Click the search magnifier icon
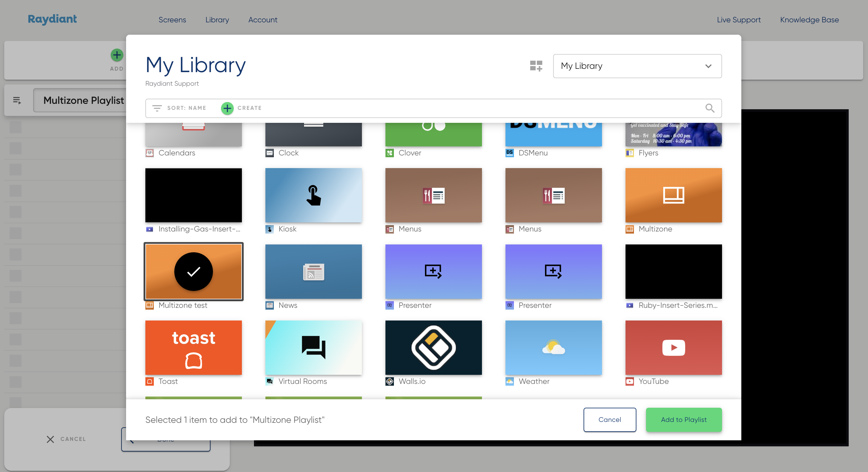This screenshot has height=472, width=868. 710,108
